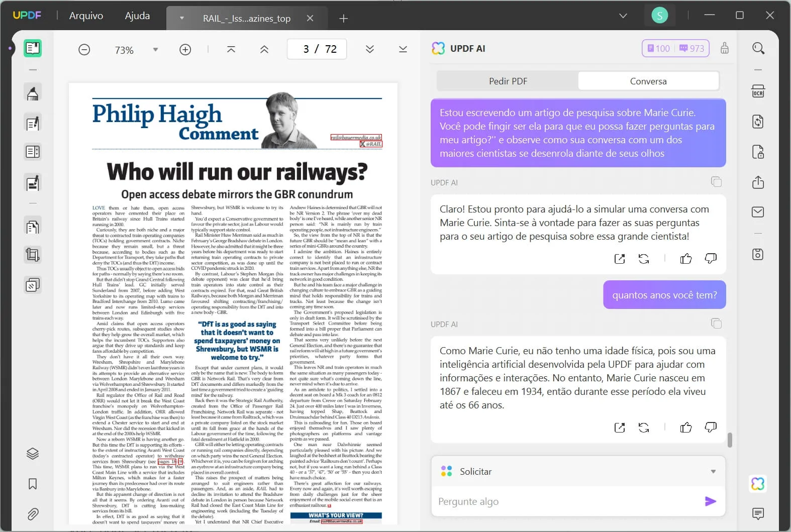Zoom in on the document
The width and height of the screenshot is (791, 532).
tap(185, 50)
